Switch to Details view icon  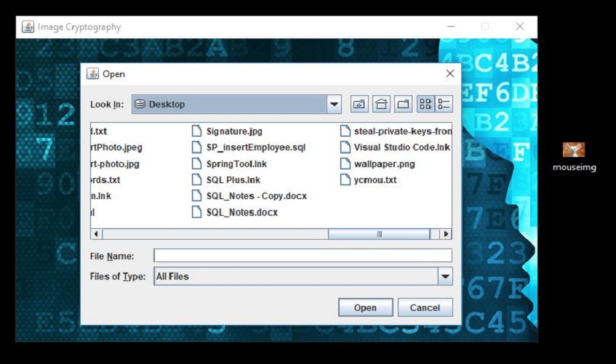444,104
